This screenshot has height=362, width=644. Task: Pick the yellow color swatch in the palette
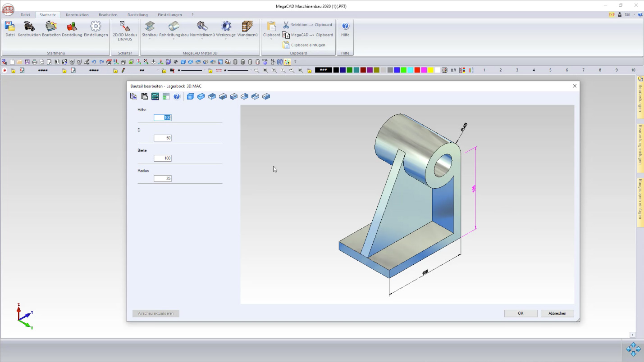pos(431,70)
